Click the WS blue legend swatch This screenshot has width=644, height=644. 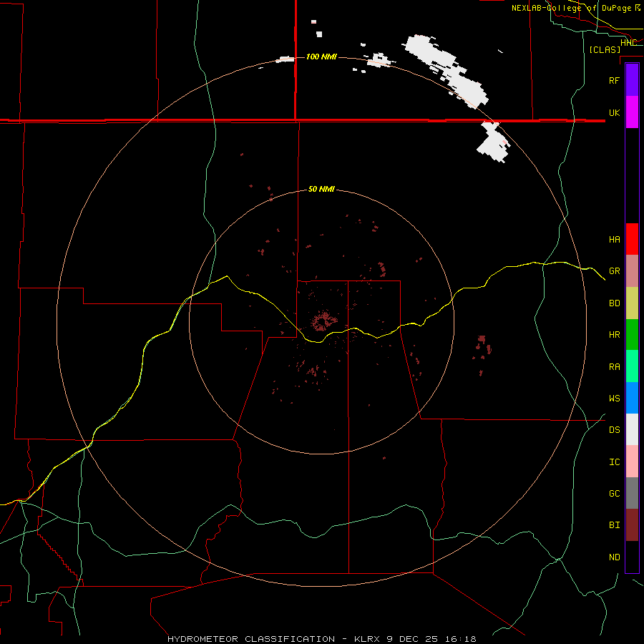tap(632, 398)
